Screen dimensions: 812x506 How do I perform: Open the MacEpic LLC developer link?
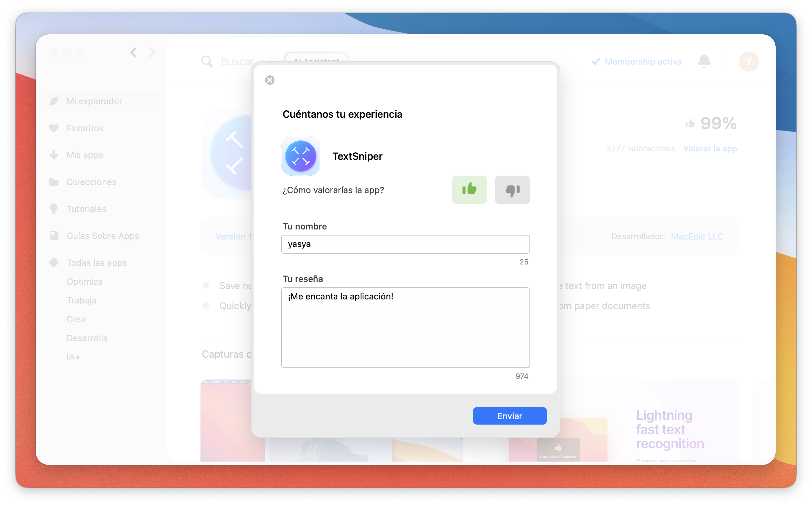(x=697, y=237)
